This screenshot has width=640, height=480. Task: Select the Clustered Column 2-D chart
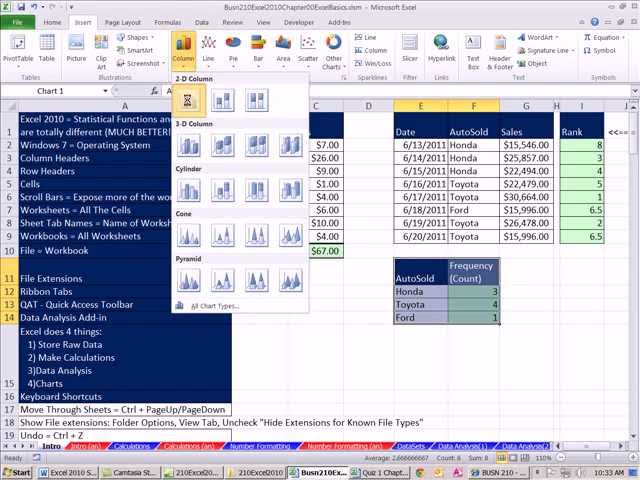(x=187, y=100)
